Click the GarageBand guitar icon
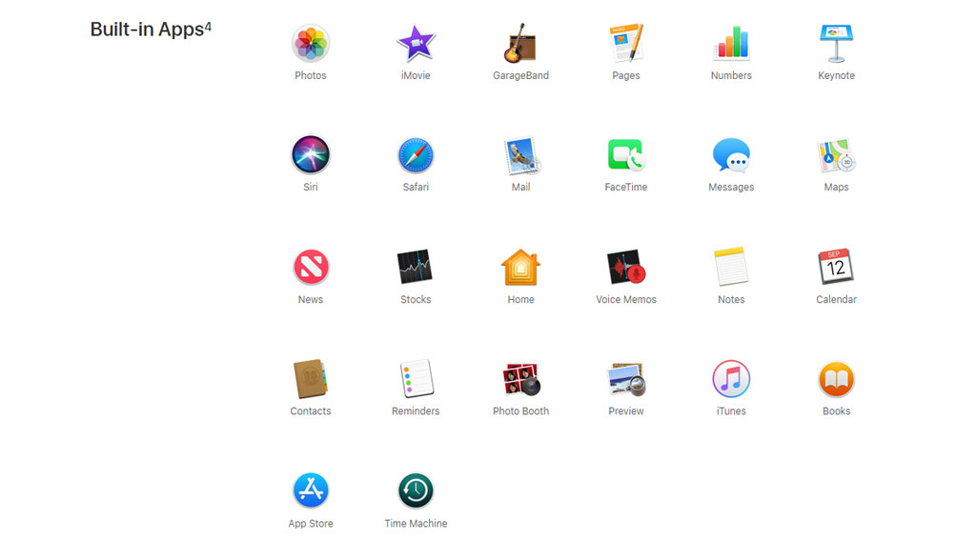Screen dimensions: 976x560 (520, 44)
